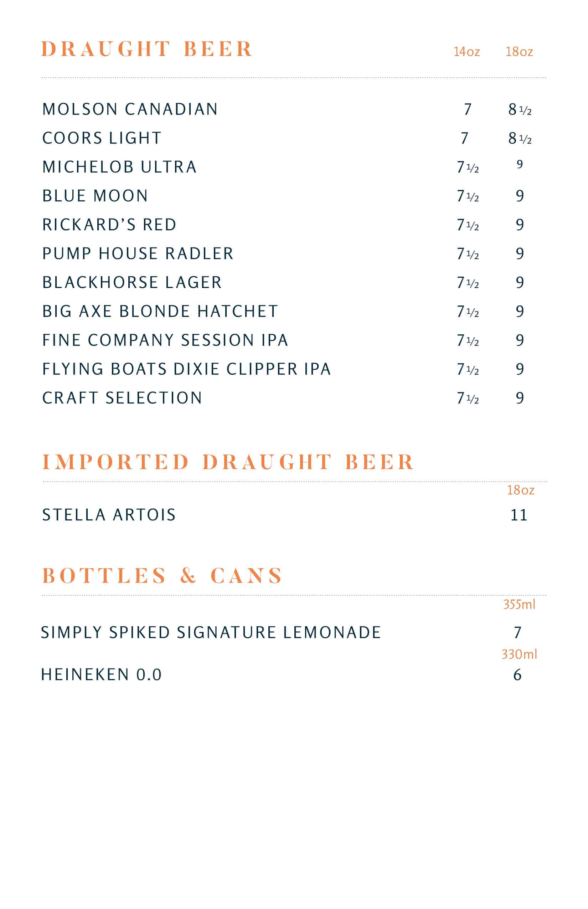This screenshot has width=588, height=909.
Task: Click the Blue Moon beer name
Action: pyautogui.click(x=95, y=196)
